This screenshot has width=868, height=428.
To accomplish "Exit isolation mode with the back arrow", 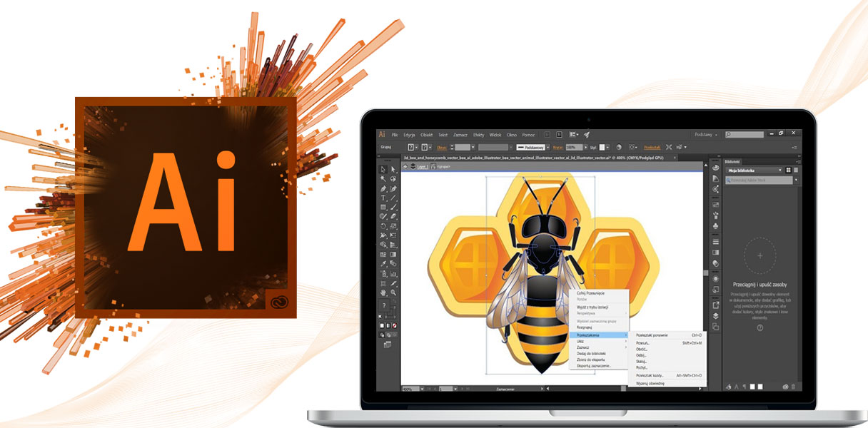I will click(405, 166).
